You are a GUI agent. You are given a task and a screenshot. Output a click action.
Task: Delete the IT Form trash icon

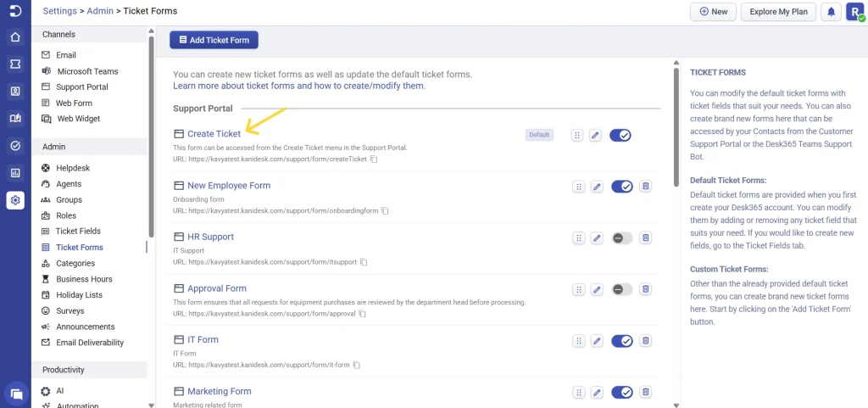click(x=645, y=341)
